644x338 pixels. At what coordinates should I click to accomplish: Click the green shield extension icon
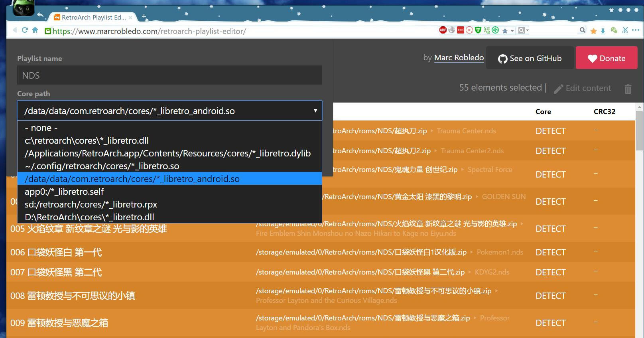pyautogui.click(x=478, y=30)
